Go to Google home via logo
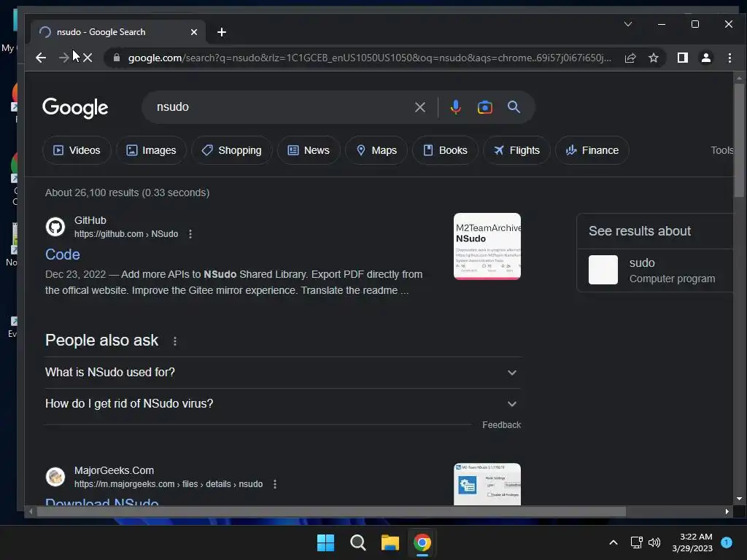Viewport: 747px width, 560px height. tap(75, 108)
